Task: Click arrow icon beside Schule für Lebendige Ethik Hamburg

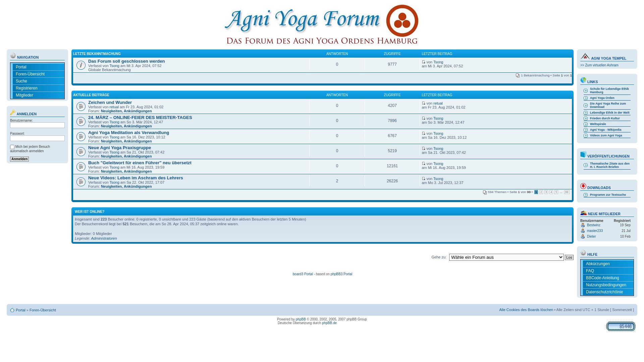Action: click(586, 90)
